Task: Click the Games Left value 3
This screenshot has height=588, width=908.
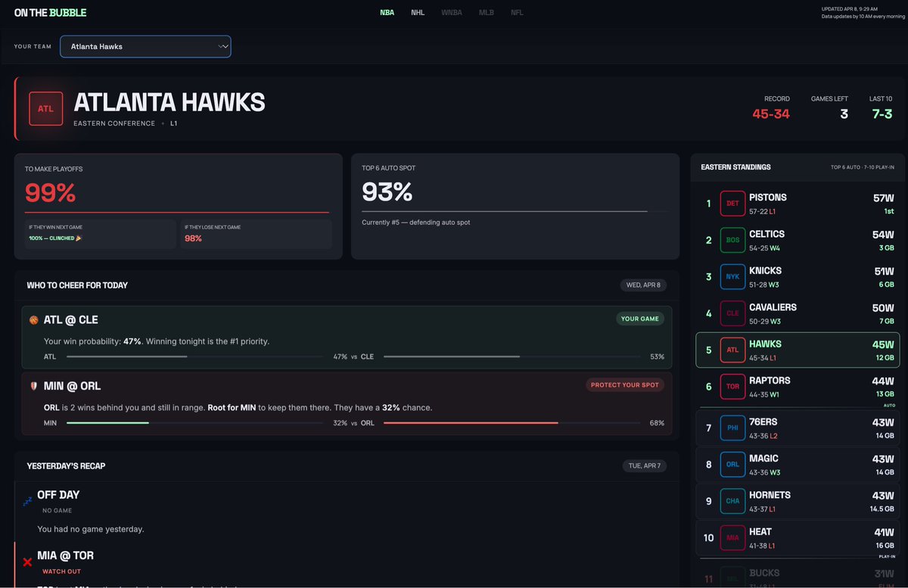Action: tap(844, 114)
